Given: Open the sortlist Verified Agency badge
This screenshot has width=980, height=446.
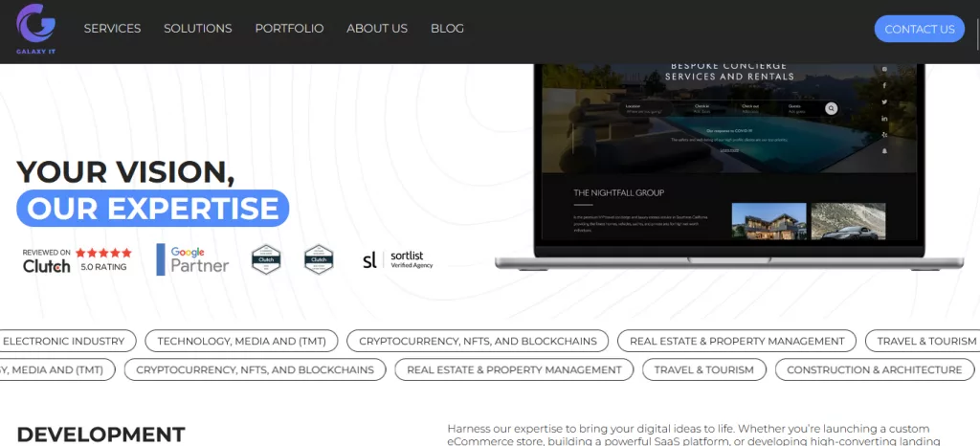Looking at the screenshot, I should tap(397, 260).
